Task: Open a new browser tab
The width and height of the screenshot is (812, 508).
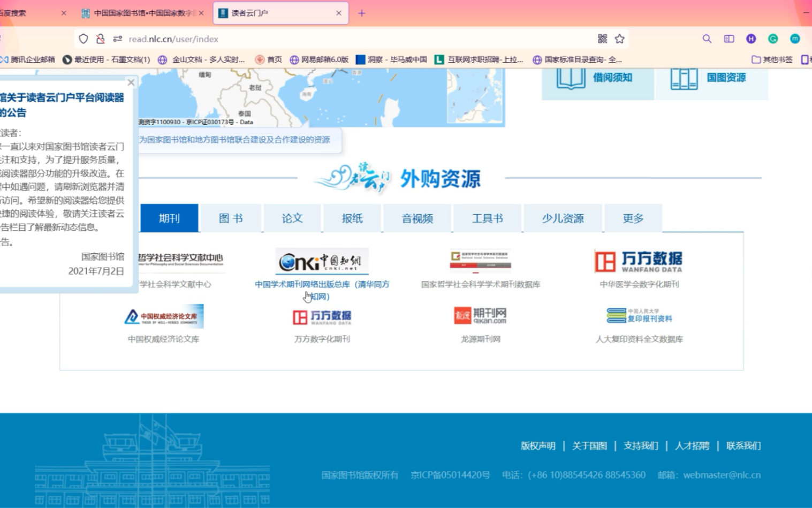Action: pyautogui.click(x=362, y=13)
